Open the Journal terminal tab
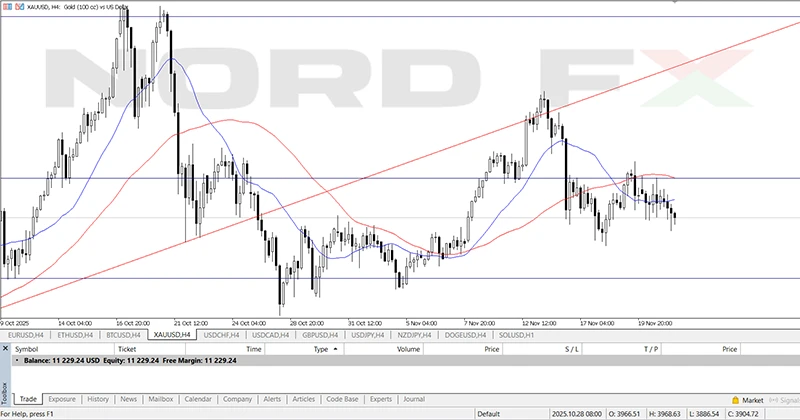800x420 pixels. [414, 399]
